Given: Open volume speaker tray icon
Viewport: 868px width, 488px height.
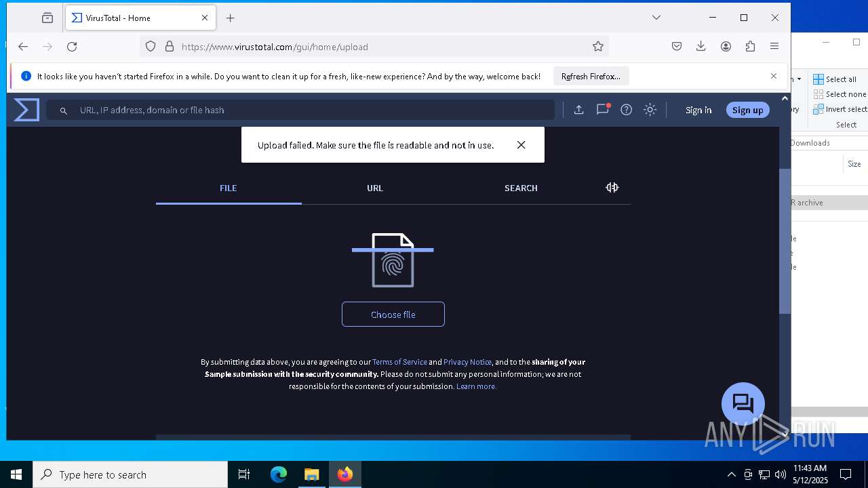Looking at the screenshot, I should tap(781, 474).
